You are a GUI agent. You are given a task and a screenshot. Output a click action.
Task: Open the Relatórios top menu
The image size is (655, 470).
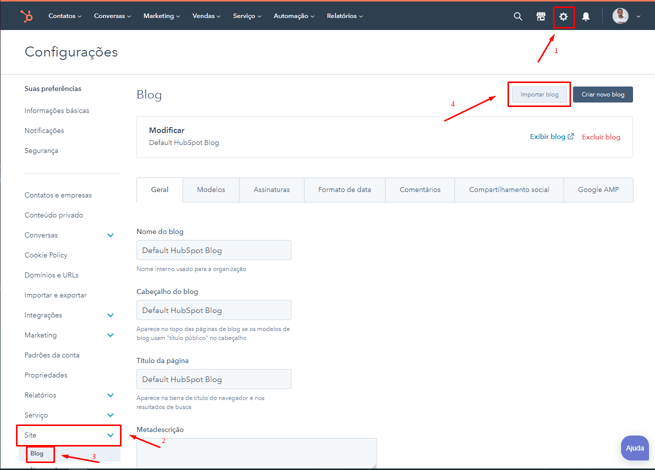click(x=345, y=16)
